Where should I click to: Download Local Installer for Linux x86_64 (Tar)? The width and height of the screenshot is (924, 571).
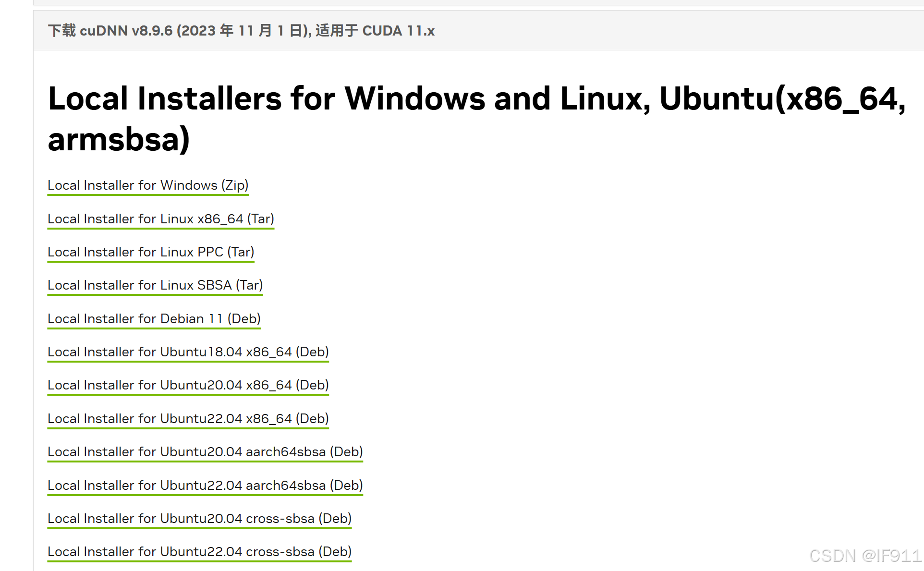coord(161,219)
